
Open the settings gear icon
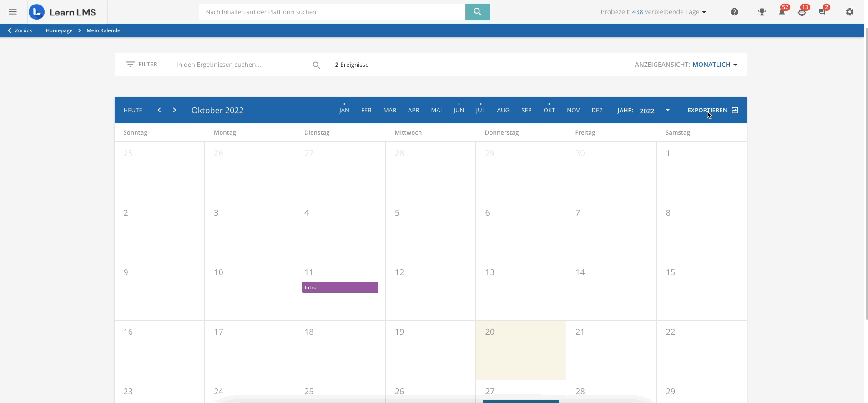[850, 12]
